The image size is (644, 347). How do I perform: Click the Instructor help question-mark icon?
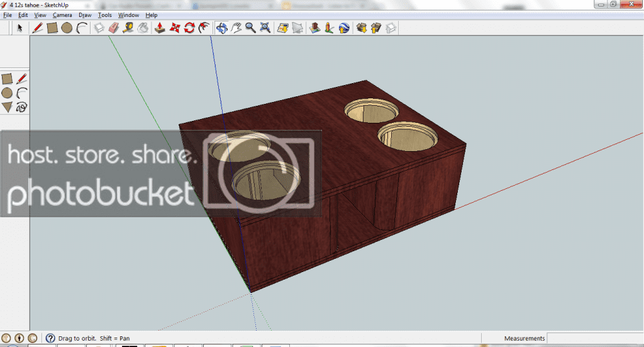[x=50, y=338]
